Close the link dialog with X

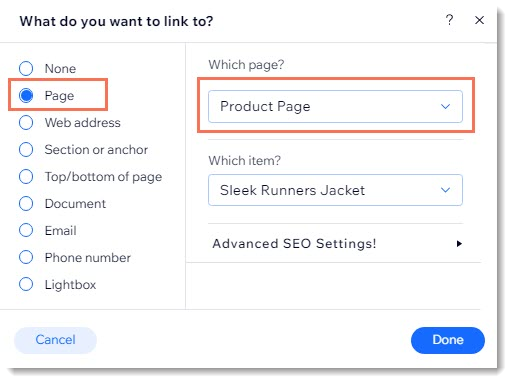(x=479, y=20)
